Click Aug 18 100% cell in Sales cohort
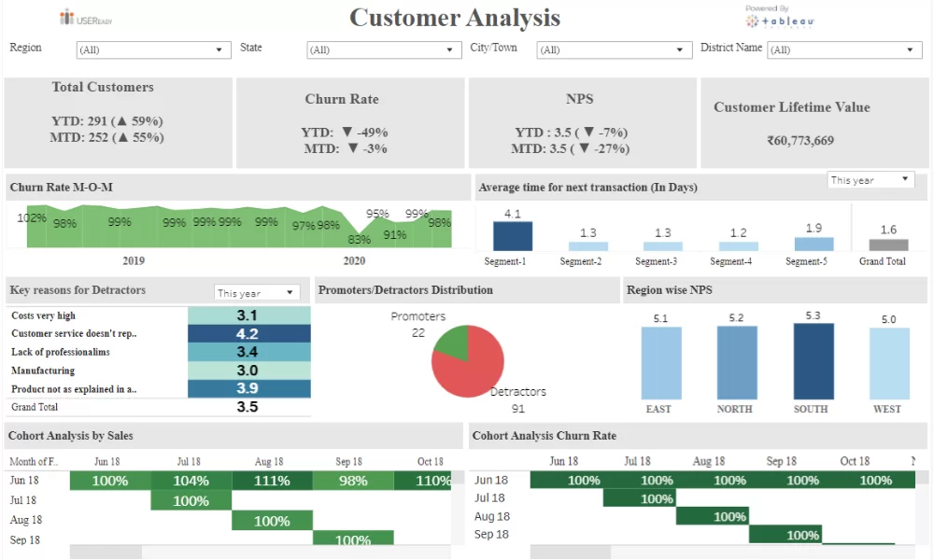The image size is (934, 560). point(272,521)
